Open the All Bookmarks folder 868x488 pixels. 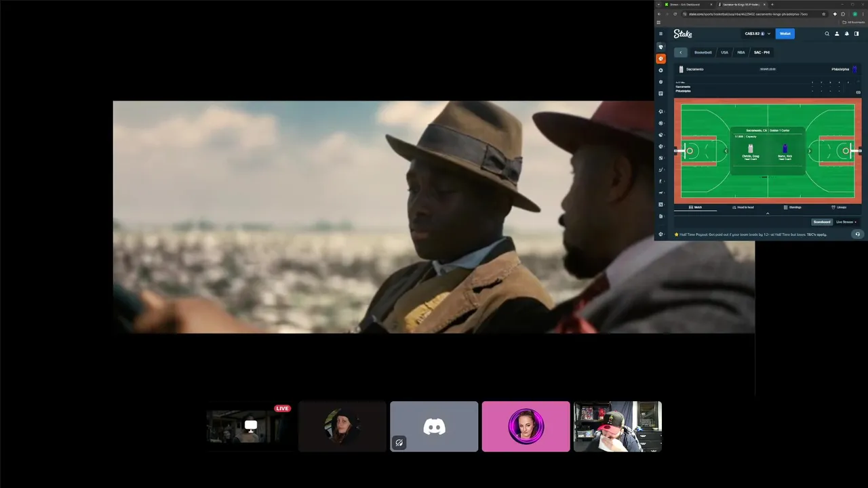pyautogui.click(x=852, y=22)
